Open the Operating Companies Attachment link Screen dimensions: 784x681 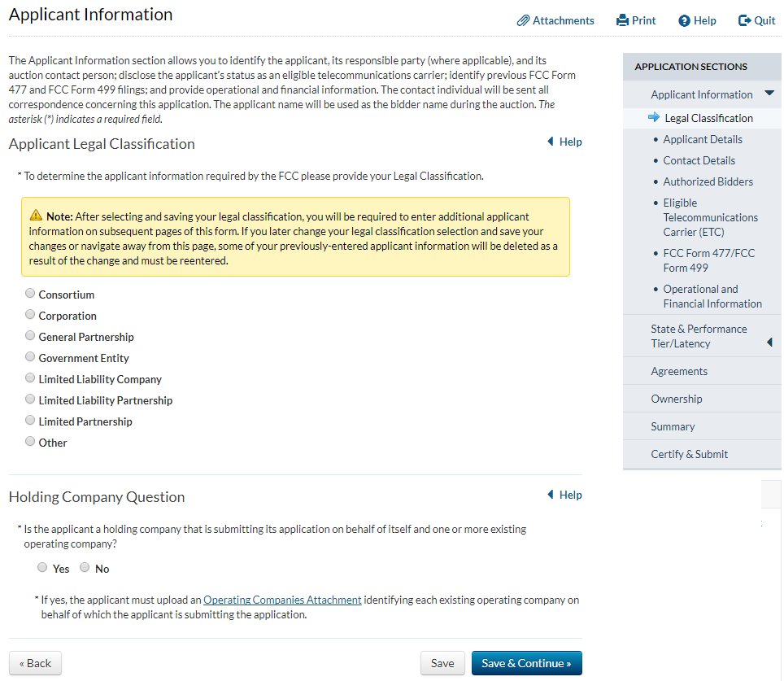[282, 600]
